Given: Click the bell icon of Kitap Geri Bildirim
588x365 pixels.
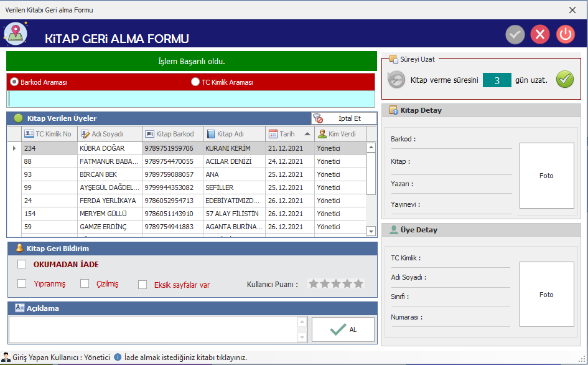Looking at the screenshot, I should click(19, 249).
